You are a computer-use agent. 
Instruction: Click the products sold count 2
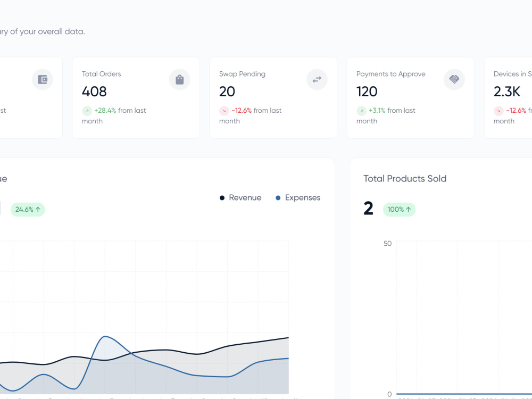coord(368,209)
